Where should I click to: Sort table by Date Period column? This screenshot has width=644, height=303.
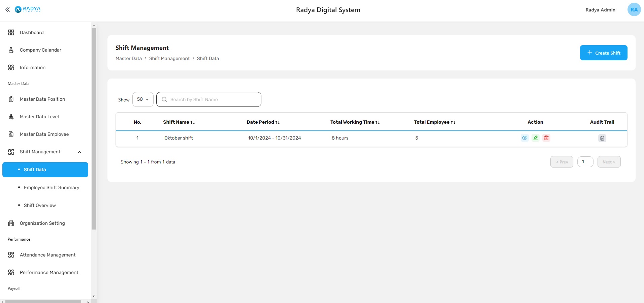pos(263,122)
